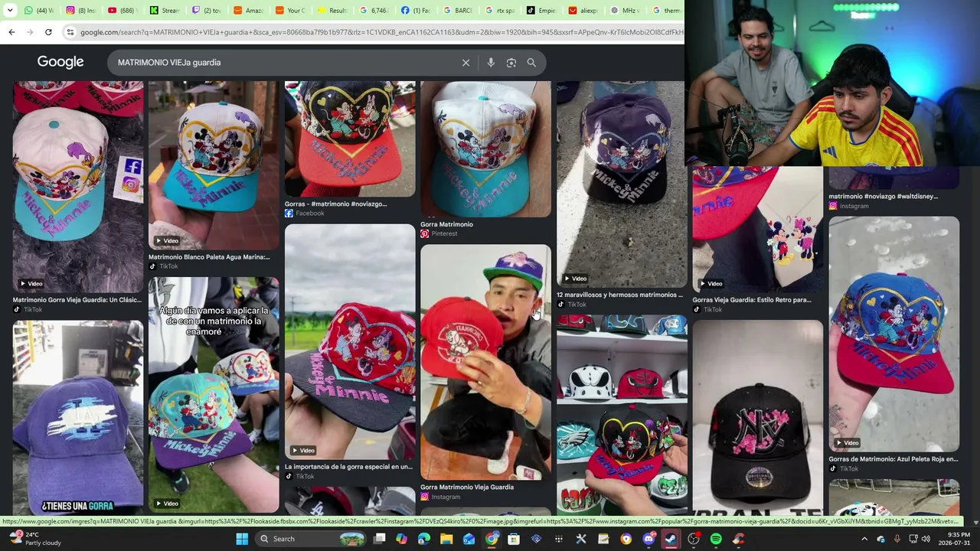980x551 pixels.
Task: Open 'Gorras de Matrimonio: Azul Paleta Roja' result
Action: click(x=893, y=459)
